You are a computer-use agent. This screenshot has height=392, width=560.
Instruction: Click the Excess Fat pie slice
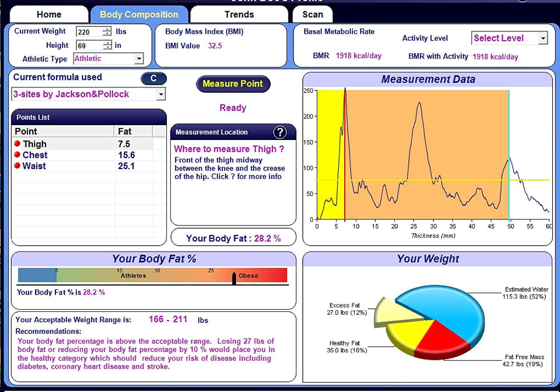tap(396, 312)
